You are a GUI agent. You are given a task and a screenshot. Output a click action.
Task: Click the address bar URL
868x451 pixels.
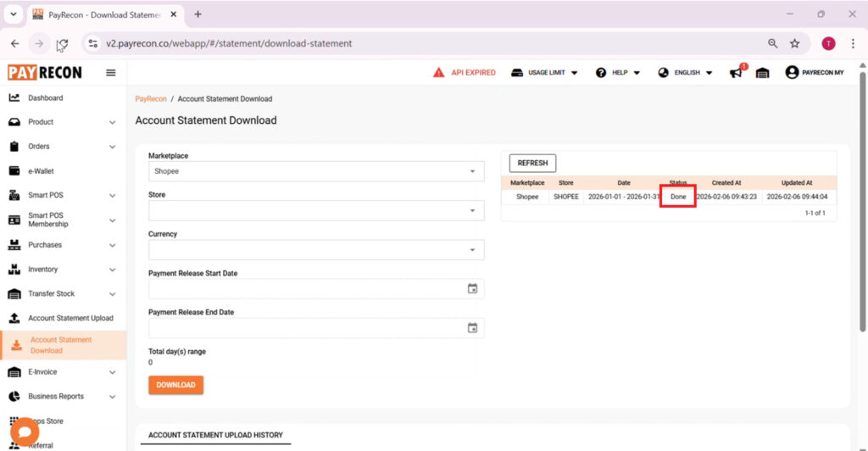coord(229,43)
